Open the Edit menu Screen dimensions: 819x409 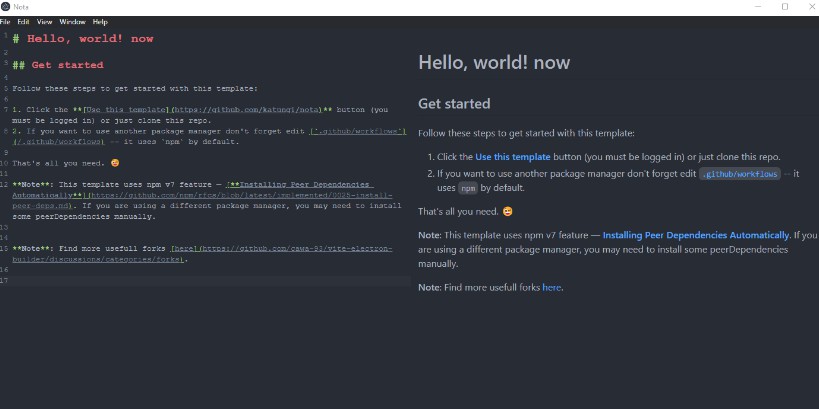pos(24,22)
